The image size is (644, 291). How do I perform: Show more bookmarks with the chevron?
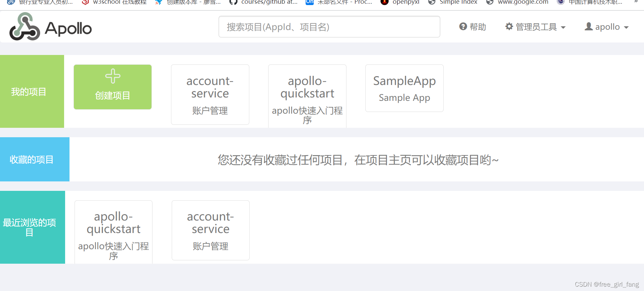click(636, 2)
